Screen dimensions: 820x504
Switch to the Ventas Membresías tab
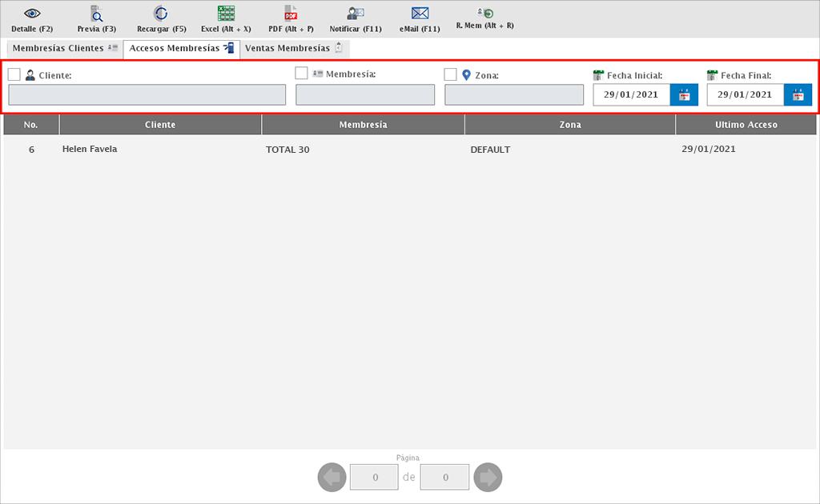click(x=293, y=49)
